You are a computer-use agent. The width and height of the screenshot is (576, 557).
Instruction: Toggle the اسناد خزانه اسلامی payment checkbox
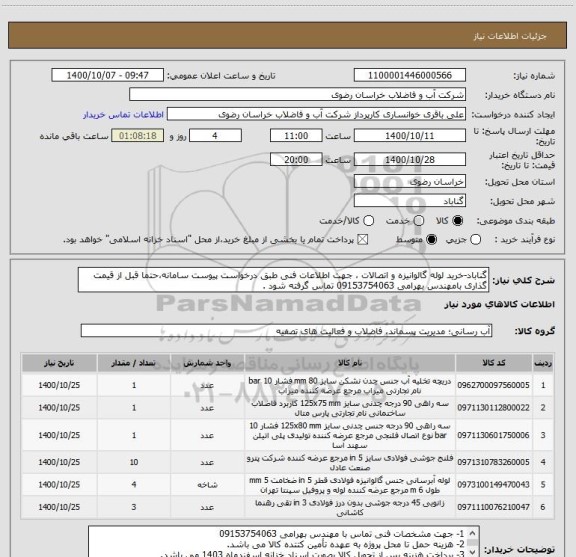pos(363,240)
